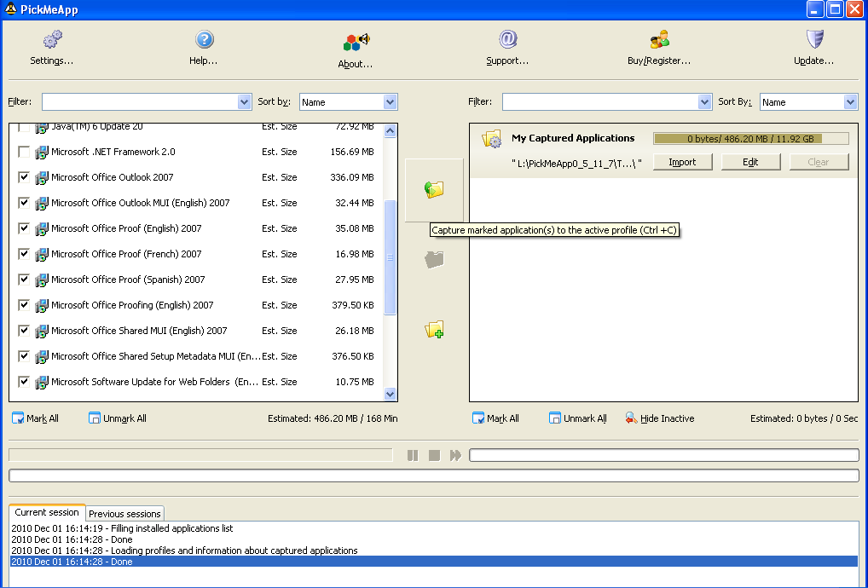Click profile size usage bar 486.20 MB
This screenshot has width=868, height=588.
click(x=750, y=139)
